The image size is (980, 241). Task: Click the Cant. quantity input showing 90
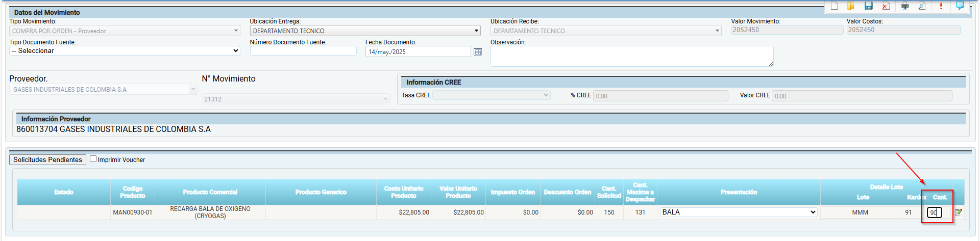coord(934,212)
